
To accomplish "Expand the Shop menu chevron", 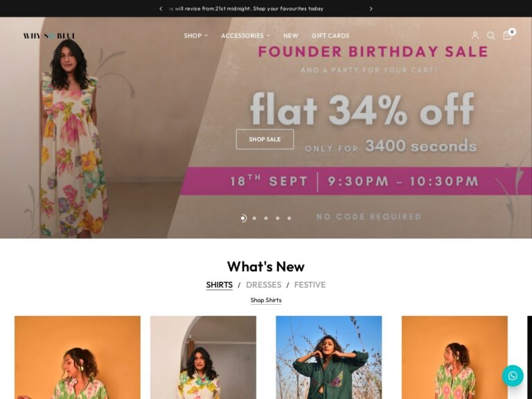I will click(x=206, y=35).
